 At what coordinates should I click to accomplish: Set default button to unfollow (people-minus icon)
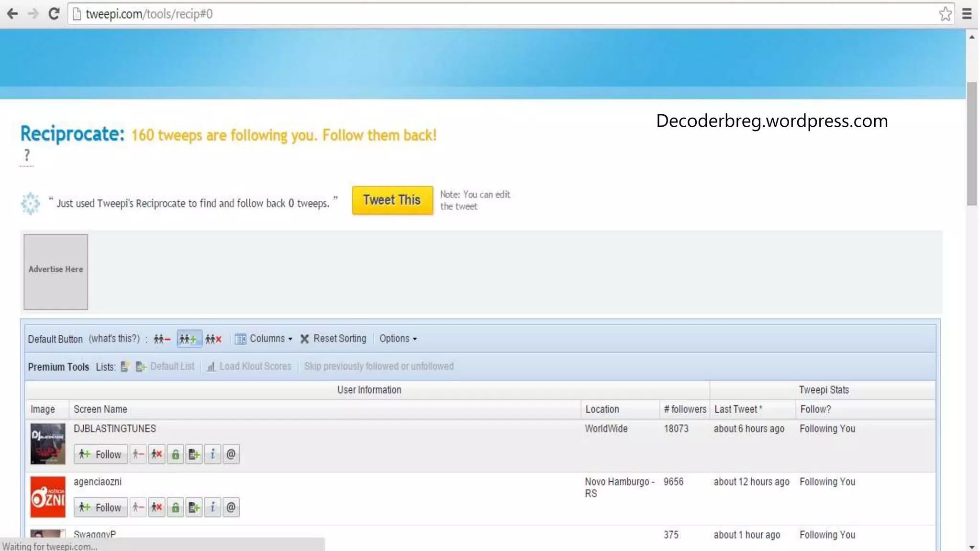[x=162, y=339]
